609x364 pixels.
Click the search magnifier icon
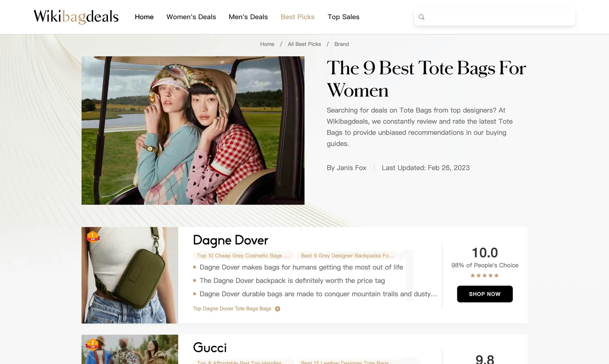click(x=422, y=17)
